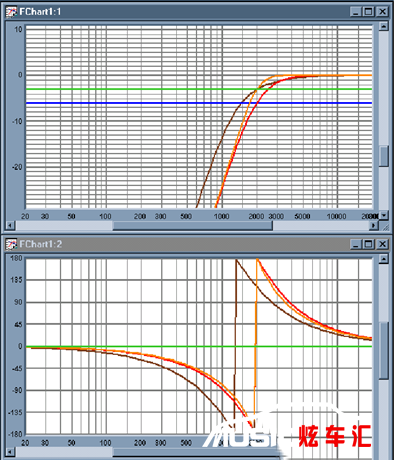Click the magnitude chart horizontal scrollbar thumb
The image size is (394, 460).
[192, 226]
